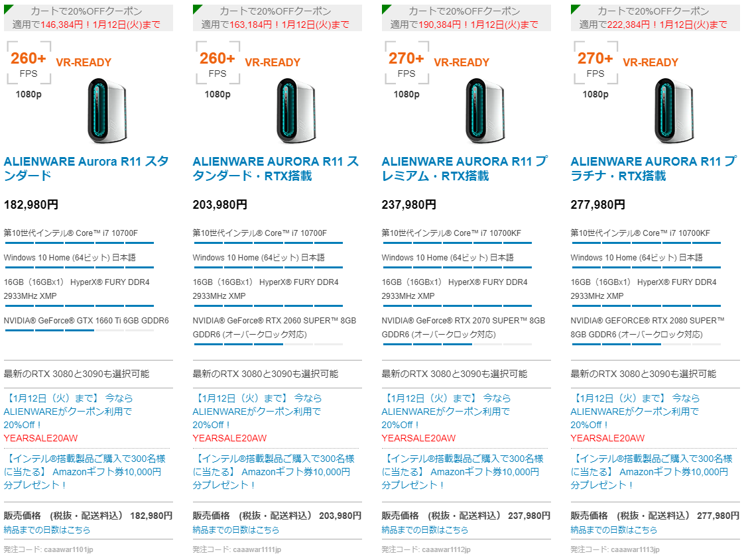Click the 260+ FPS badge on second product

point(218,63)
